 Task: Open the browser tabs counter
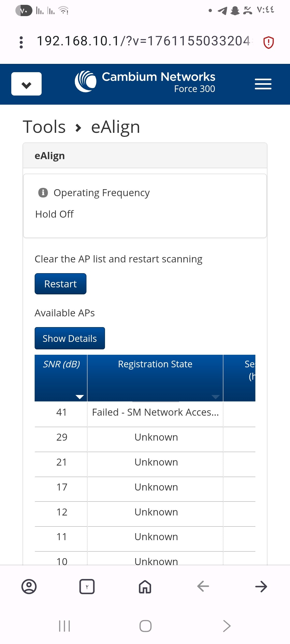point(87,587)
